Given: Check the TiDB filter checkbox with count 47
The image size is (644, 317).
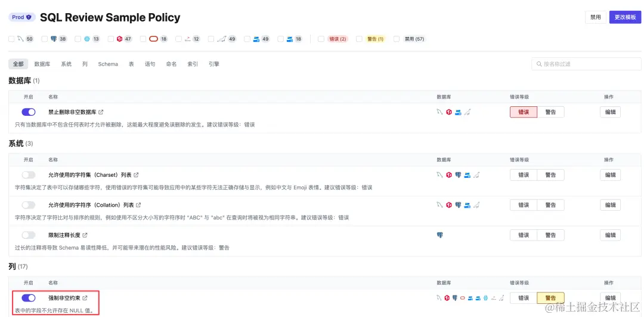Looking at the screenshot, I should click(111, 39).
